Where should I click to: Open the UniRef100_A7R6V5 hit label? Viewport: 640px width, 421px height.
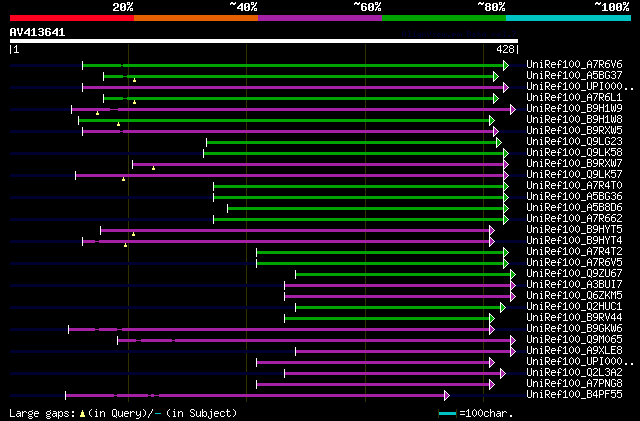click(574, 263)
